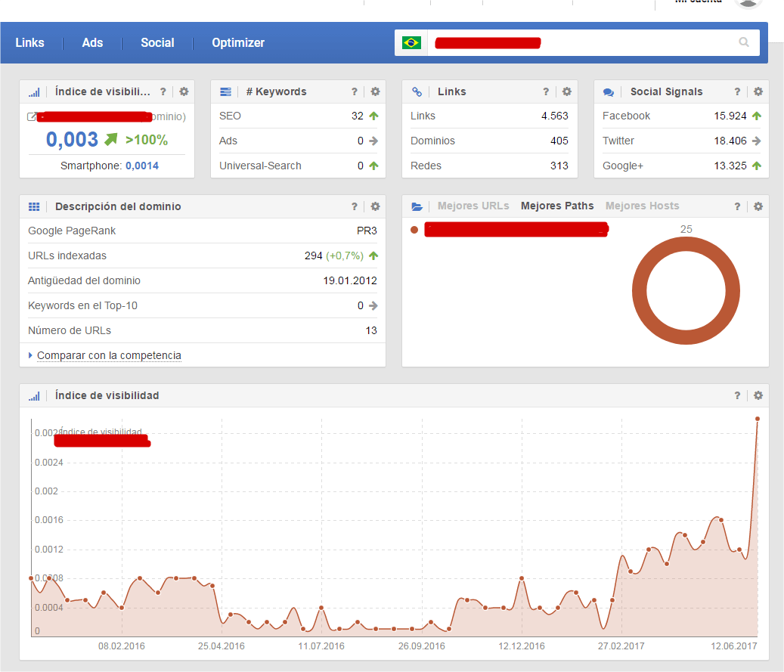Screen dimensions: 784x672
Task: Click the speech bubble icon of Social Signals
Action: [609, 92]
